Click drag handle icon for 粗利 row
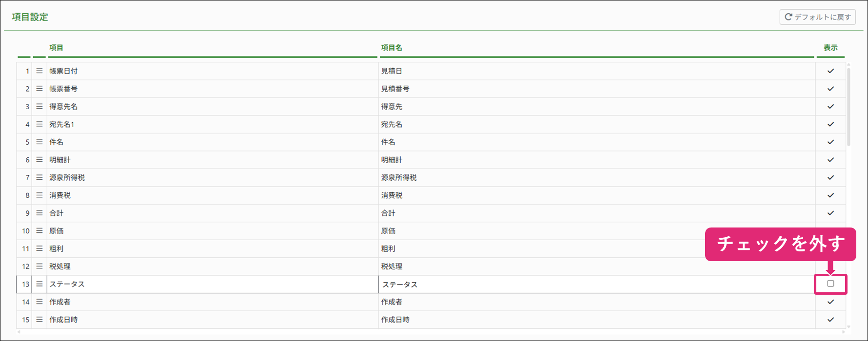 (39, 249)
